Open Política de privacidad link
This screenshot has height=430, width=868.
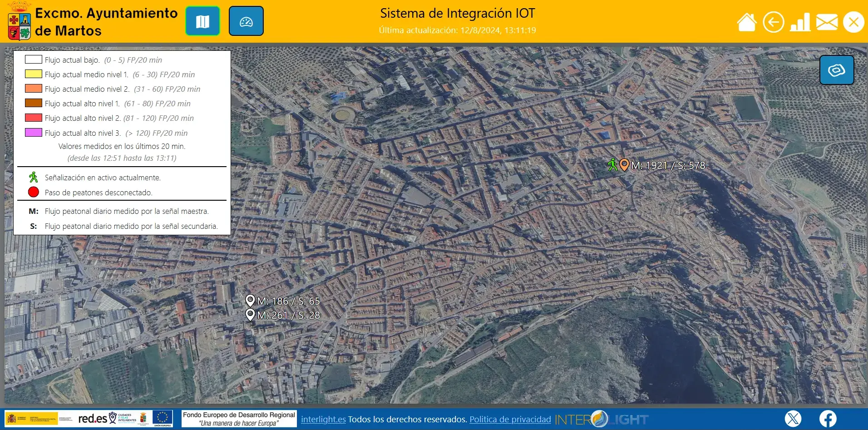point(509,419)
